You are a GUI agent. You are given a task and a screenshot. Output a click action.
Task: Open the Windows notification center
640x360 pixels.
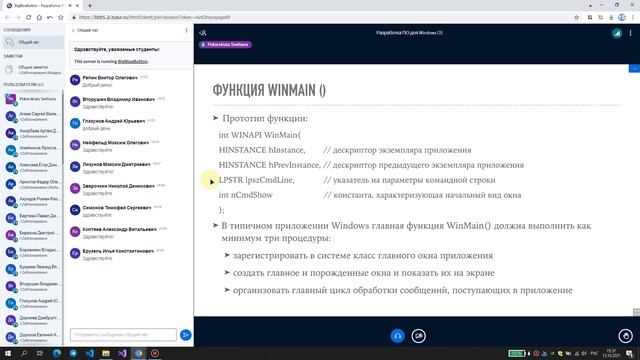point(630,353)
